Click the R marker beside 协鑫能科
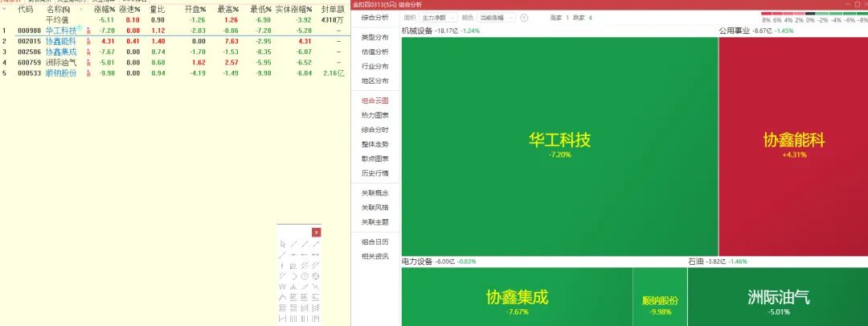The height and width of the screenshot is (326, 868). click(x=88, y=41)
